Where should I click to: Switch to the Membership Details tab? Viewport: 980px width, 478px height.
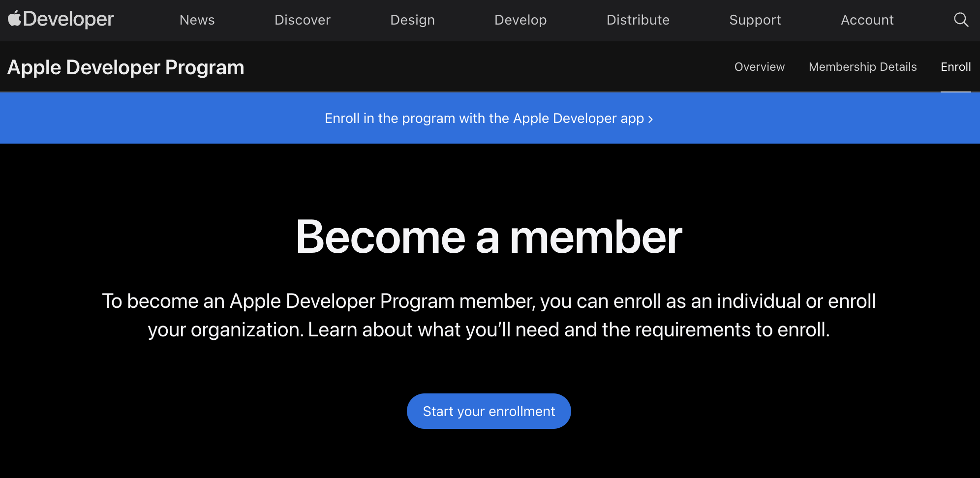coord(862,67)
